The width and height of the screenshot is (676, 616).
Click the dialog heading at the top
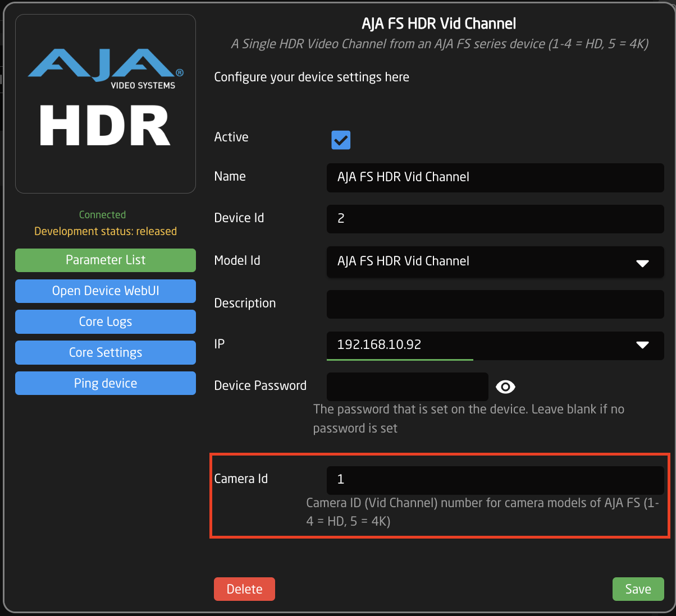pos(439,24)
